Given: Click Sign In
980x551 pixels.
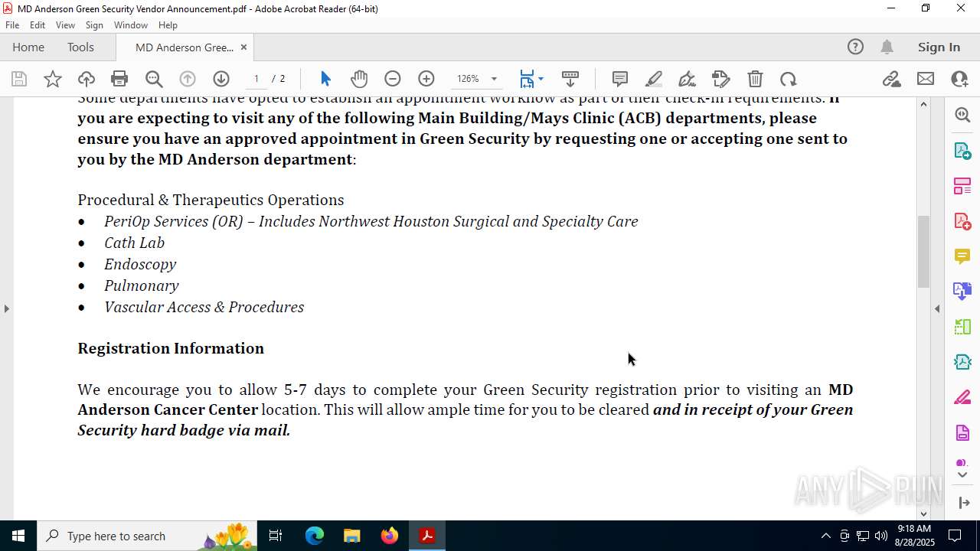Looking at the screenshot, I should pos(939,47).
